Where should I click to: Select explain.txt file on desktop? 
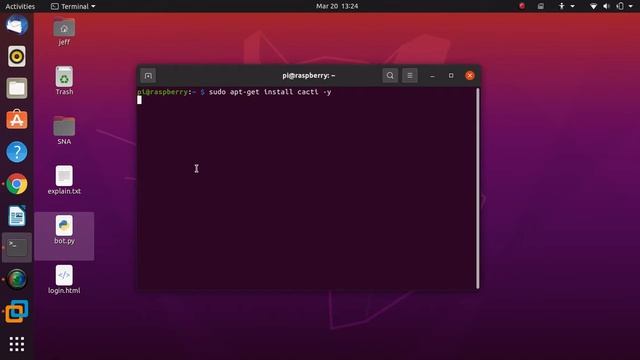point(64,180)
